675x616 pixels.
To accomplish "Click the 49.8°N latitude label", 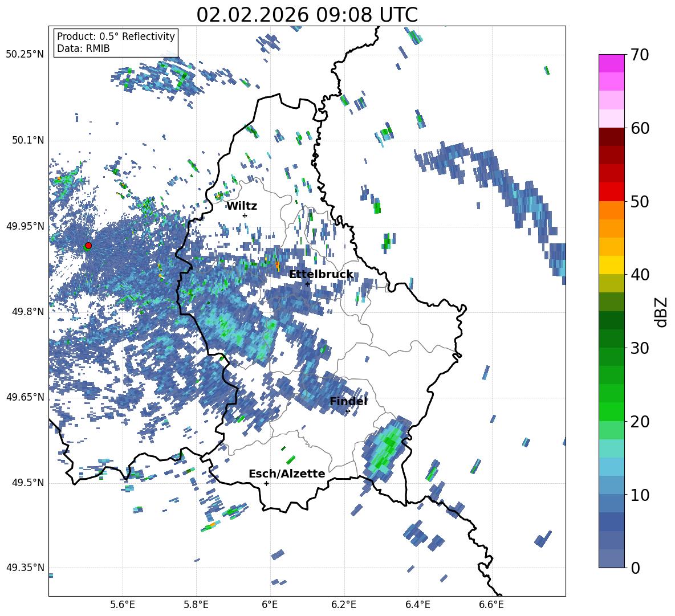I will click(27, 312).
